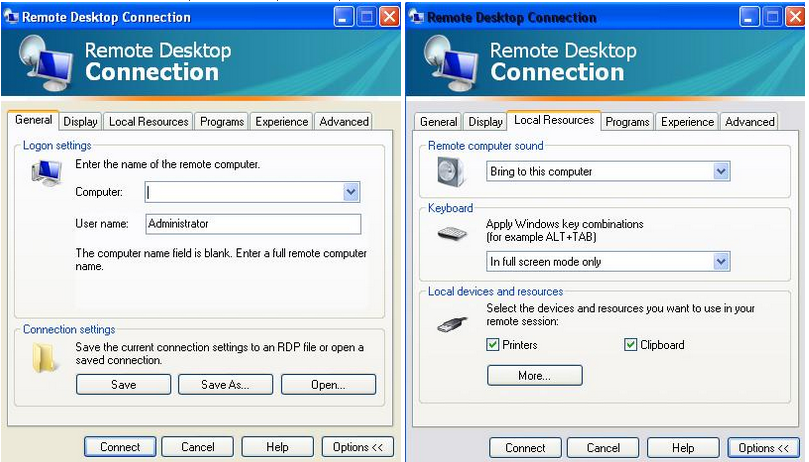The width and height of the screenshot is (809, 462).
Task: Select General tab in right window
Action: pos(439,122)
